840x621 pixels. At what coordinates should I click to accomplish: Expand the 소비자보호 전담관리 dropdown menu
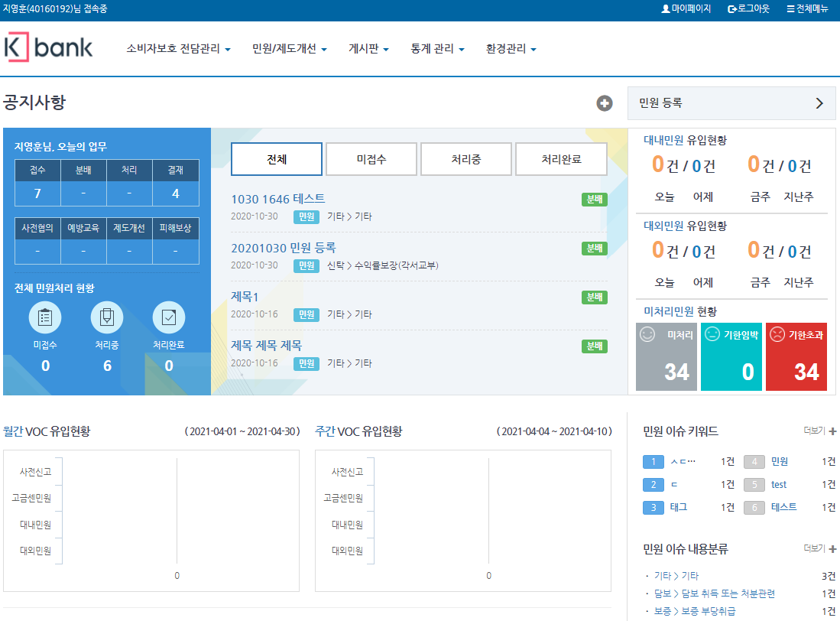pos(178,49)
